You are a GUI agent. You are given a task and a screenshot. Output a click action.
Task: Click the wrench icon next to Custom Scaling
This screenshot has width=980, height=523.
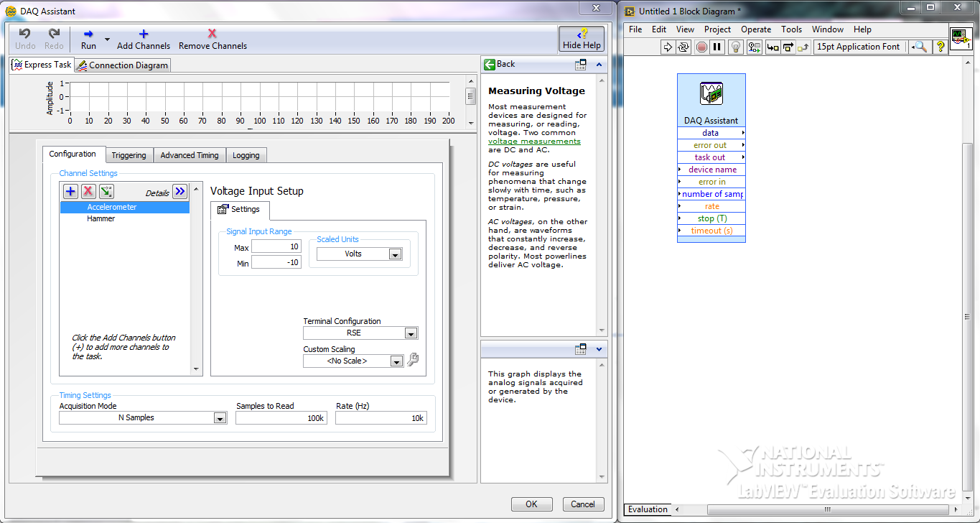[413, 360]
